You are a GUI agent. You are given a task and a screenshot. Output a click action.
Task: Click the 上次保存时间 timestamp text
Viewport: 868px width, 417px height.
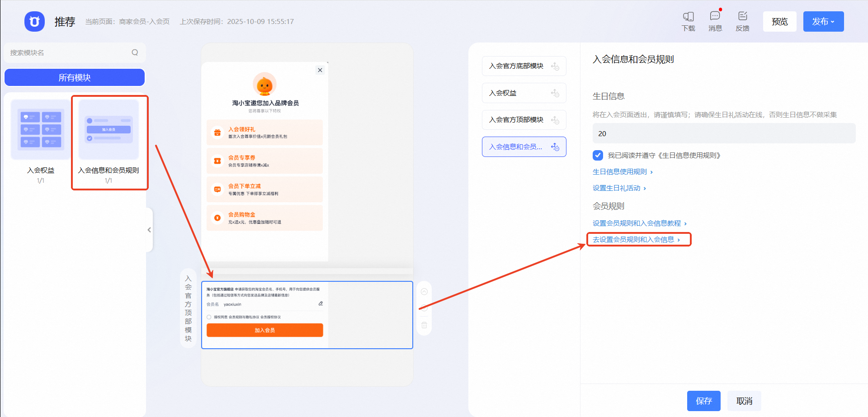tap(237, 21)
